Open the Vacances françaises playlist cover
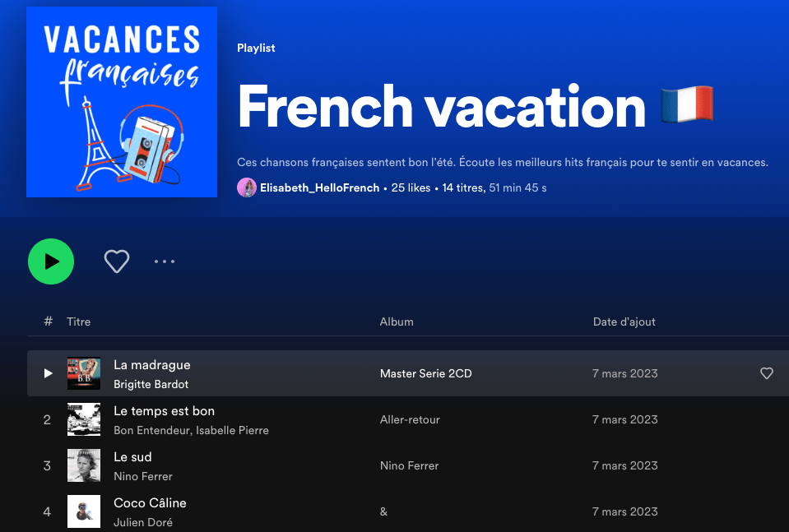Screen dimensions: 789x532 click(122, 102)
